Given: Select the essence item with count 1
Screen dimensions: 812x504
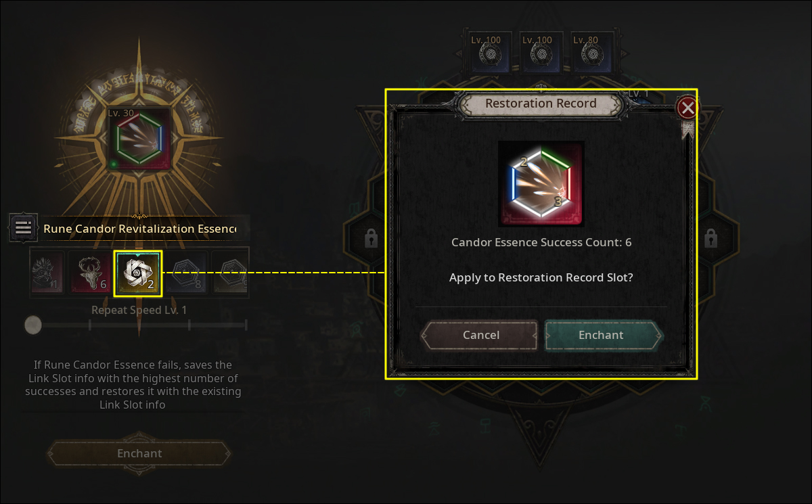Looking at the screenshot, I should 47,273.
